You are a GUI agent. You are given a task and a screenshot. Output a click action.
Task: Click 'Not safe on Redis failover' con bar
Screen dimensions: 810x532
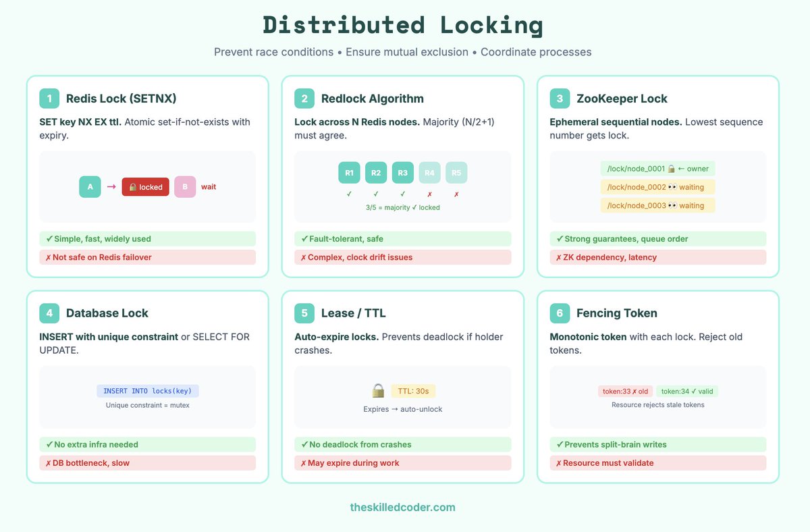148,257
